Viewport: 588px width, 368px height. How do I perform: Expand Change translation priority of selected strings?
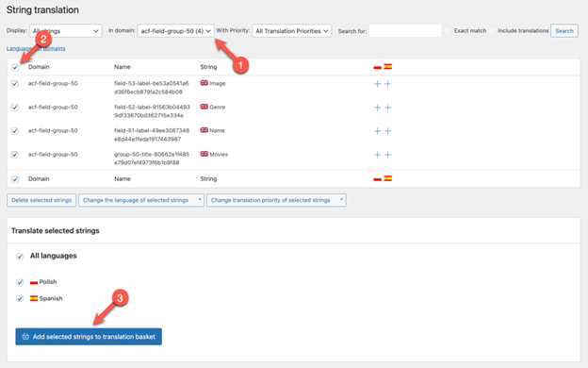[x=276, y=200]
